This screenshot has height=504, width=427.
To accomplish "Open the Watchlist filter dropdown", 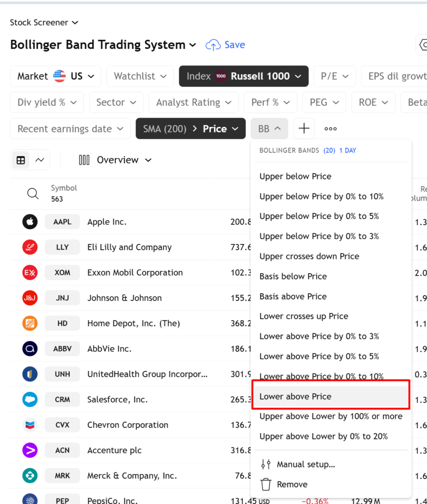I will pos(140,76).
